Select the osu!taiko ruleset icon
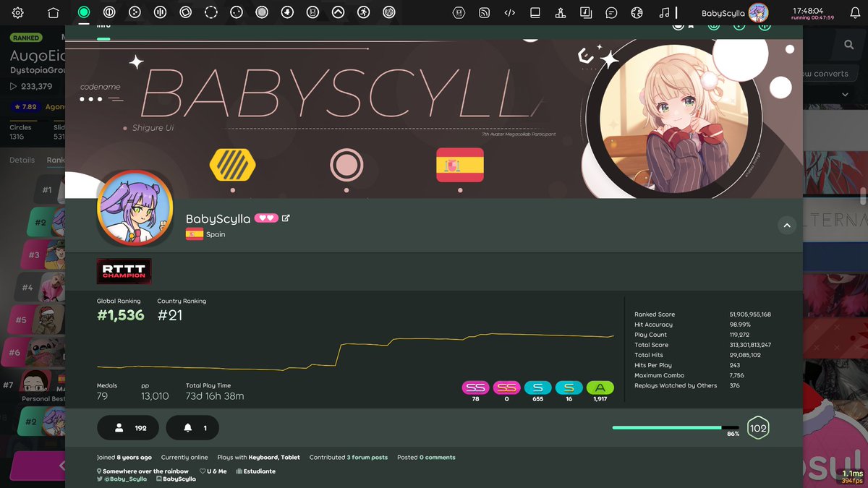 109,12
